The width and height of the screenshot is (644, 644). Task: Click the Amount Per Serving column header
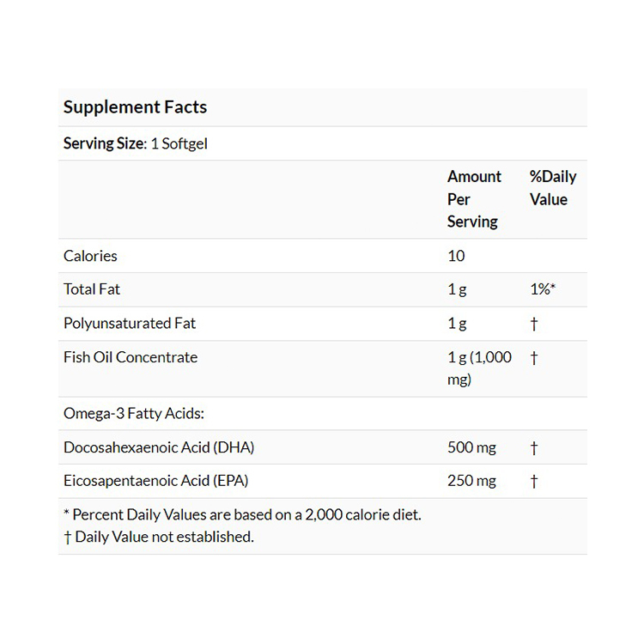point(474,199)
